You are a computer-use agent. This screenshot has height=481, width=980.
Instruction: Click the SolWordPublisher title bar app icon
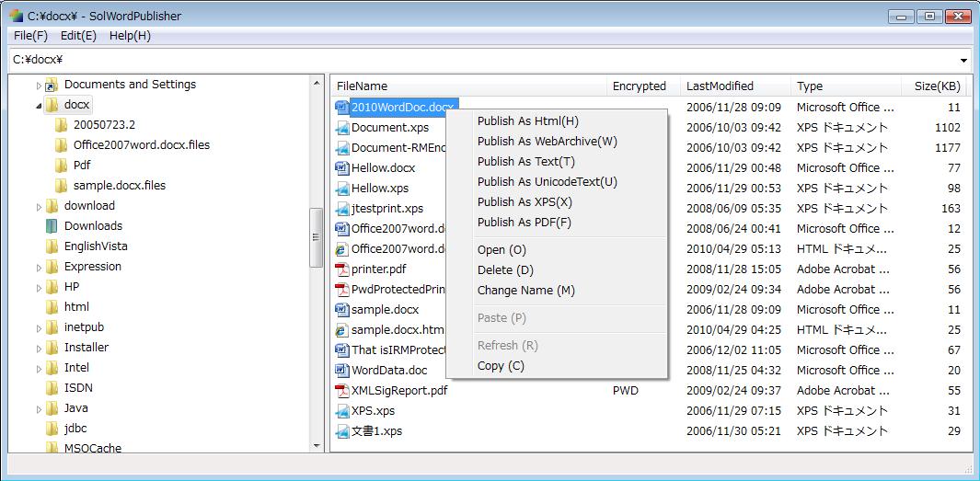pos(16,15)
